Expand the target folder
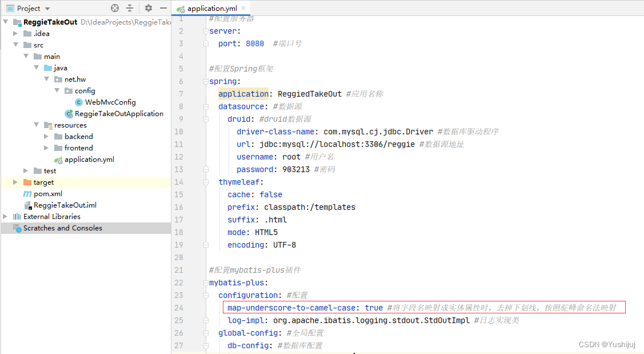This screenshot has height=354, width=644. coord(15,182)
